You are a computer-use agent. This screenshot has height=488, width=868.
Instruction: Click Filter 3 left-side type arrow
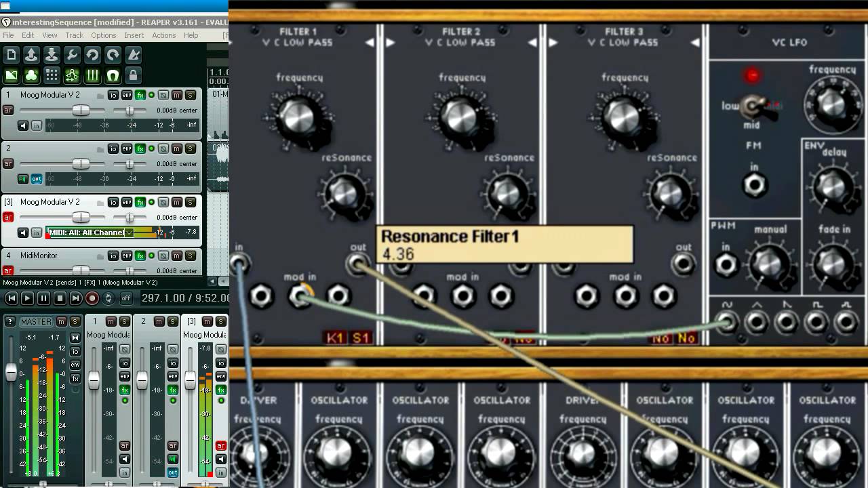click(x=553, y=43)
